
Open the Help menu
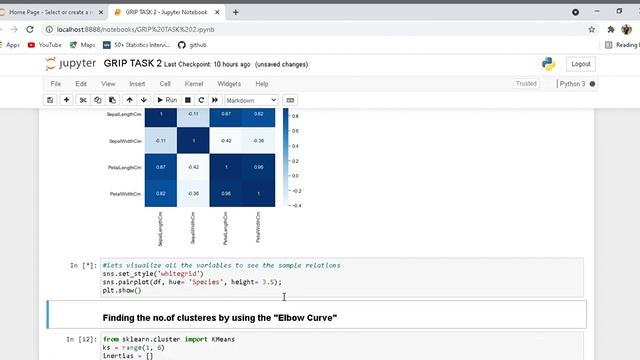click(x=262, y=84)
